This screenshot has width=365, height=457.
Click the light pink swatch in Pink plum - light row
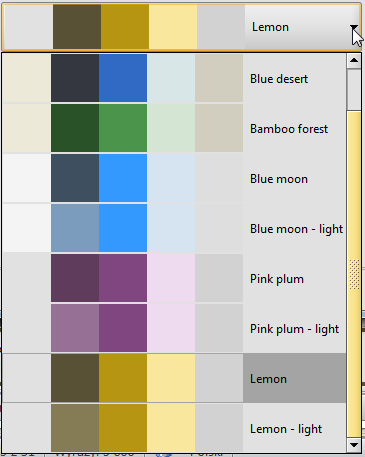click(171, 328)
